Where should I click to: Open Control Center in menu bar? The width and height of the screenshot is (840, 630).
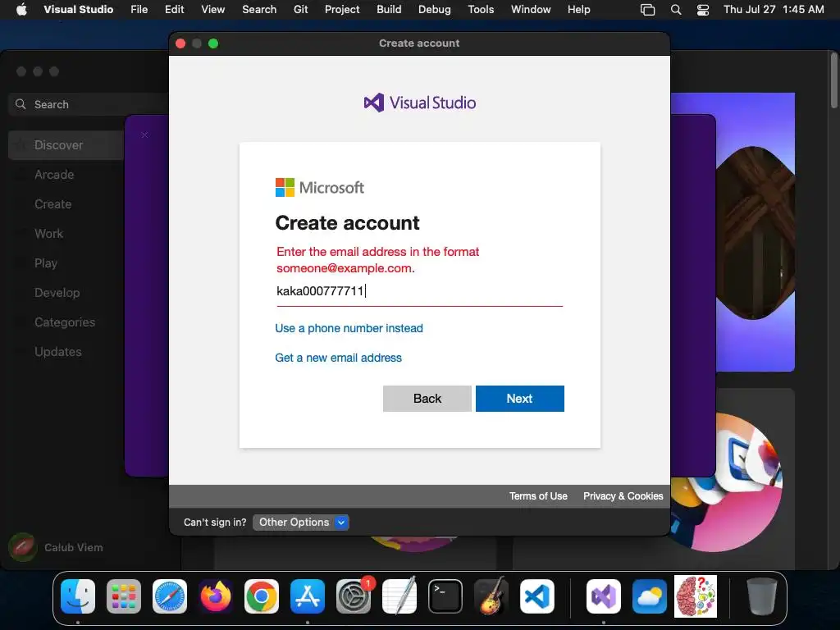click(703, 10)
